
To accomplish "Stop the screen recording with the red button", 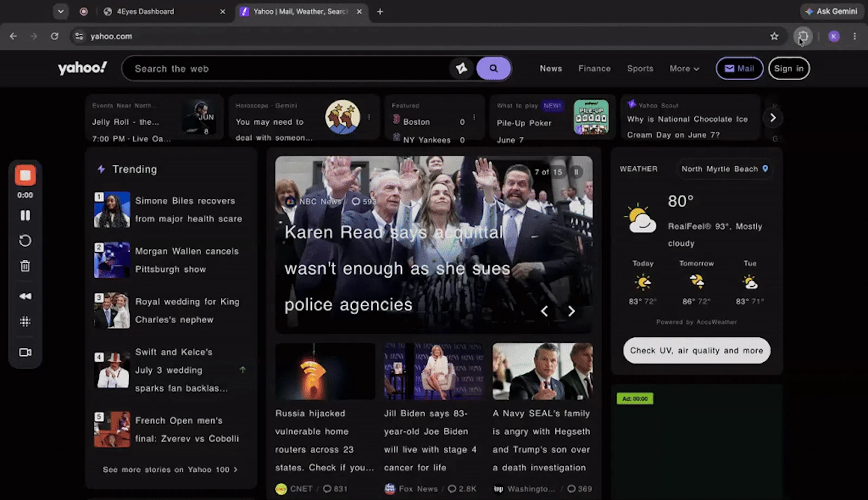I will [25, 175].
